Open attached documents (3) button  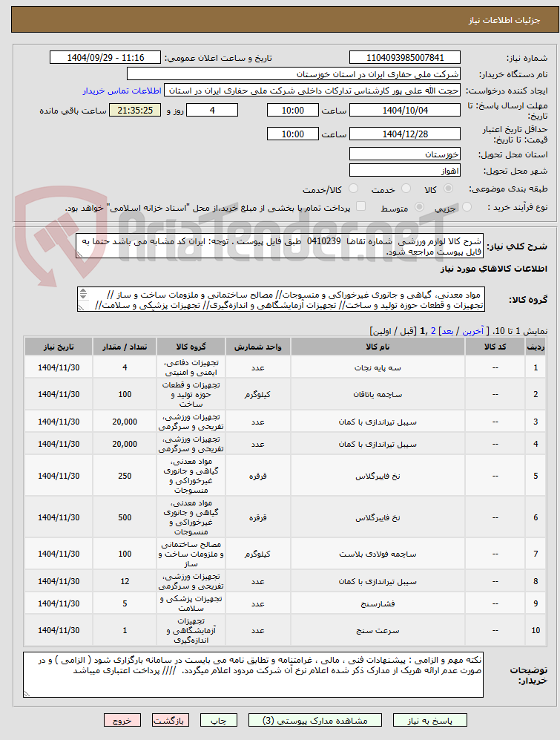coord(315,720)
